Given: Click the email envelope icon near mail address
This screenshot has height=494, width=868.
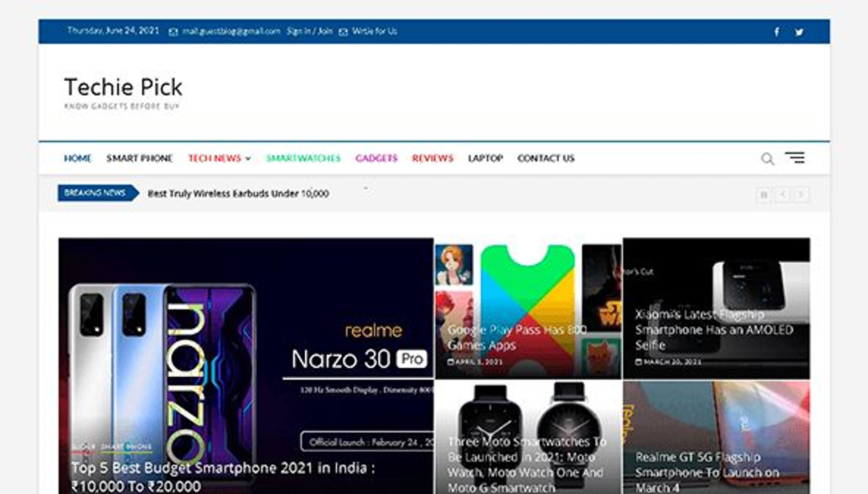Looking at the screenshot, I should [173, 32].
